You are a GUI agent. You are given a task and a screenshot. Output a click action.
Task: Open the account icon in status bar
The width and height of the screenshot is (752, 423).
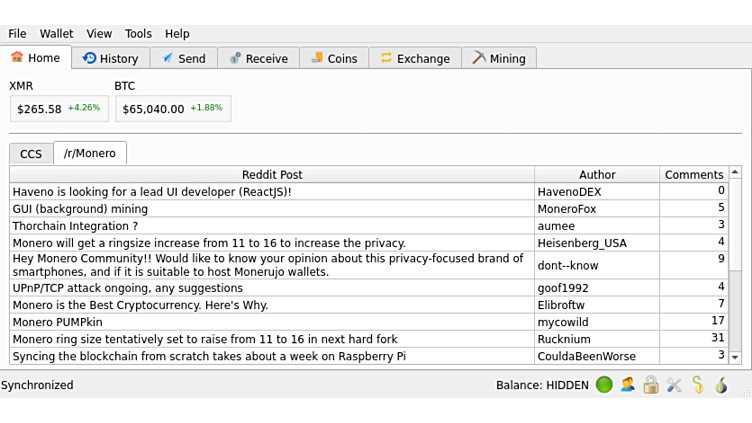pyautogui.click(x=627, y=385)
